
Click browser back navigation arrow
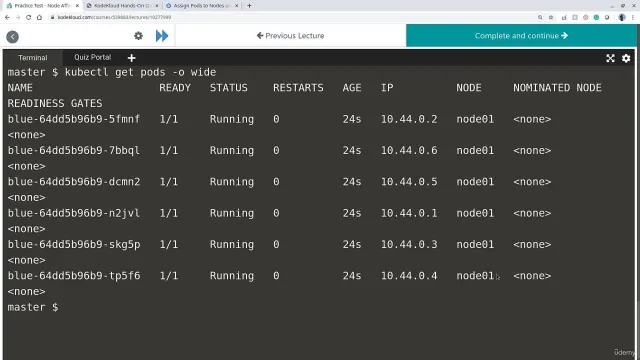tap(7, 17)
